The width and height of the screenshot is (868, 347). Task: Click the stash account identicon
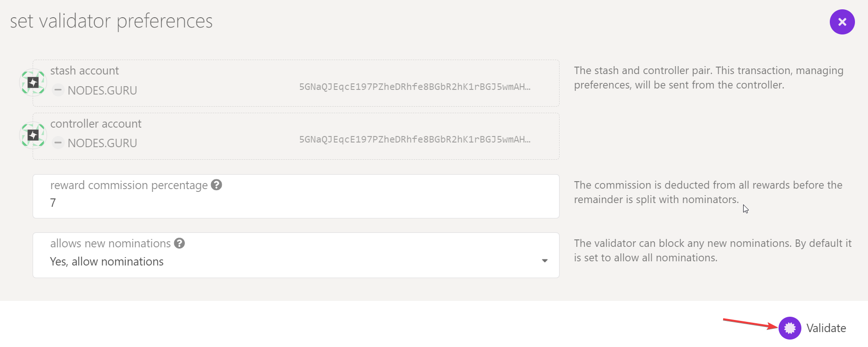33,82
